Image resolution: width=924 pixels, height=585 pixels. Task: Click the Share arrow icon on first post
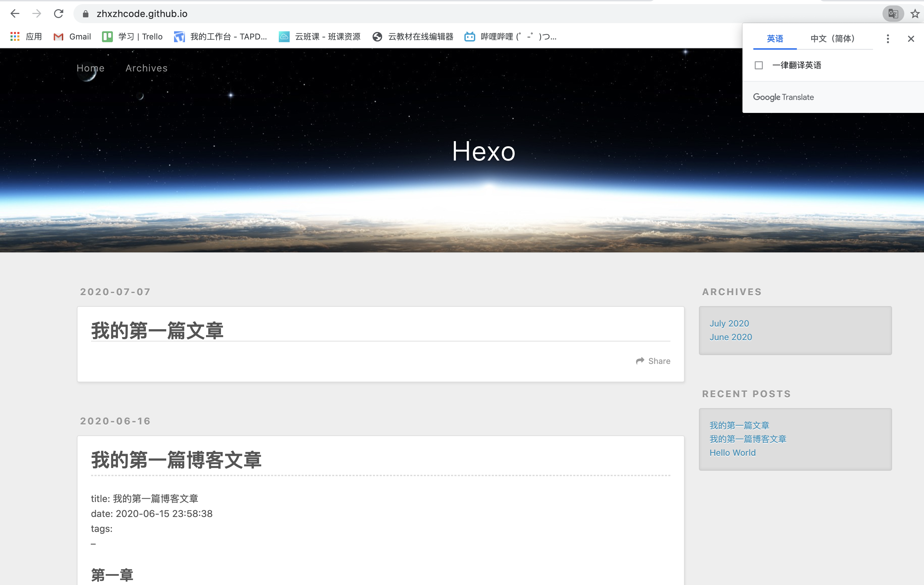tap(640, 361)
